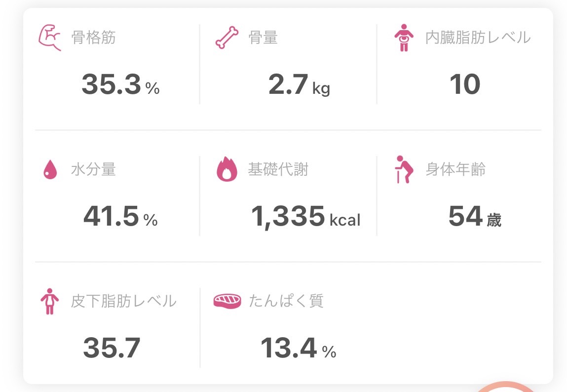This screenshot has height=392, width=567.
Task: Tap the body age elderly person icon
Action: click(404, 169)
